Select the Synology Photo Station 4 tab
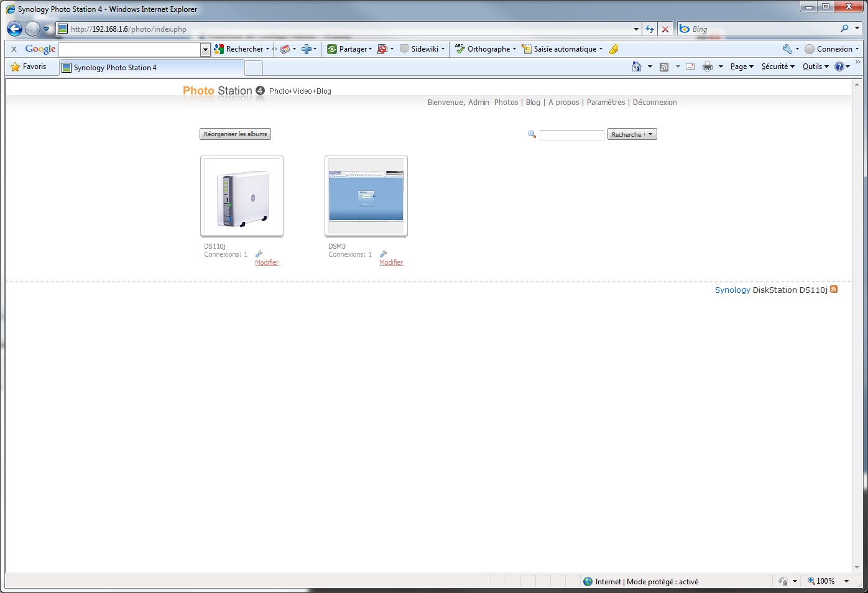Screen dimensions: 868x593 coord(152,68)
